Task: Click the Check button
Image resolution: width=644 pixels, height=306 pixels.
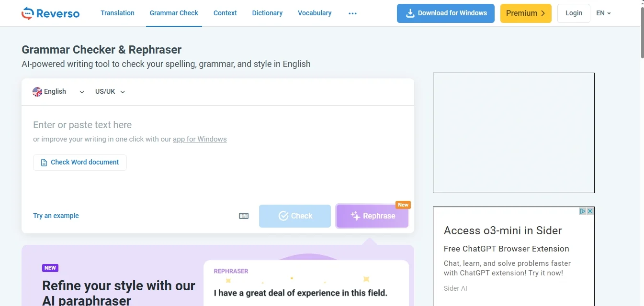Action: pos(295,216)
